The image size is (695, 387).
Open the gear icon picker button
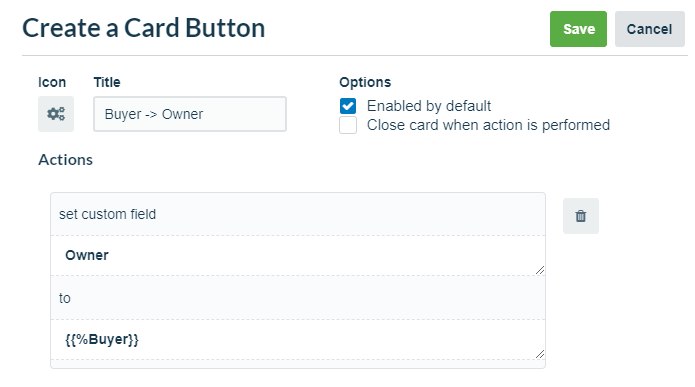pos(56,114)
